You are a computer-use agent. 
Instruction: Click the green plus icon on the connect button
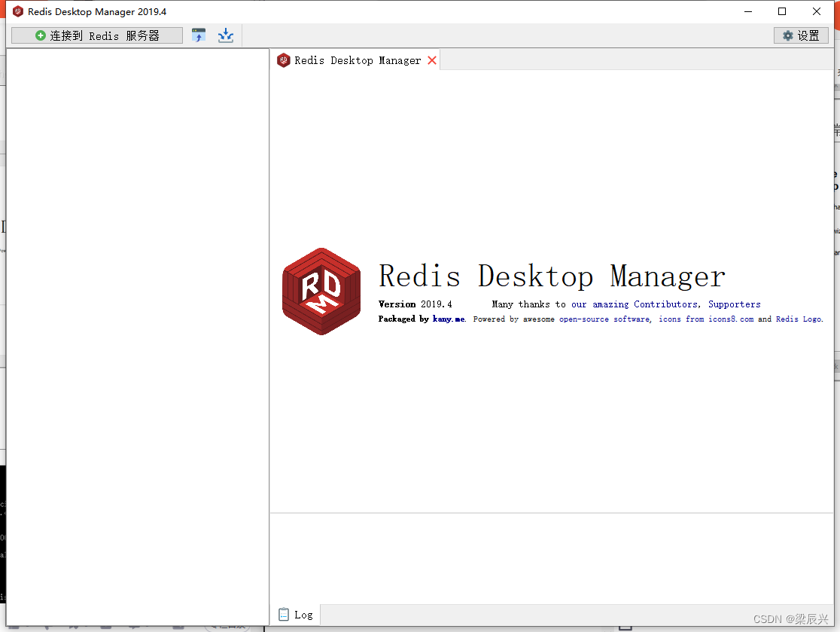coord(40,35)
